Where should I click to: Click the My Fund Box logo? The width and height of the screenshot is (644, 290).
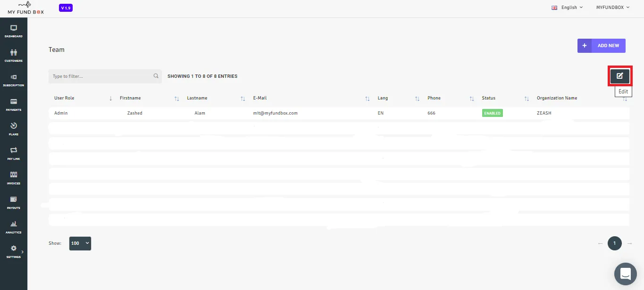[x=26, y=8]
